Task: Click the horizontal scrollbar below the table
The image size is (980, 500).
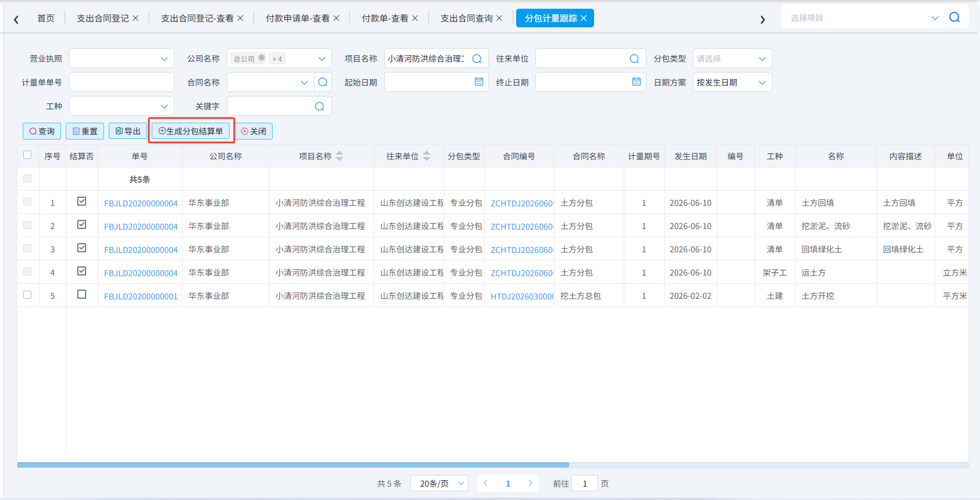Action: point(293,465)
